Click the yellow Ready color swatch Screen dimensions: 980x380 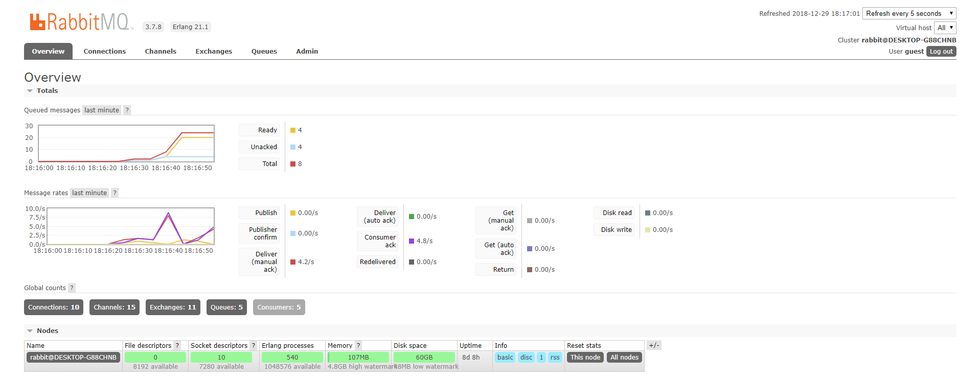[293, 130]
